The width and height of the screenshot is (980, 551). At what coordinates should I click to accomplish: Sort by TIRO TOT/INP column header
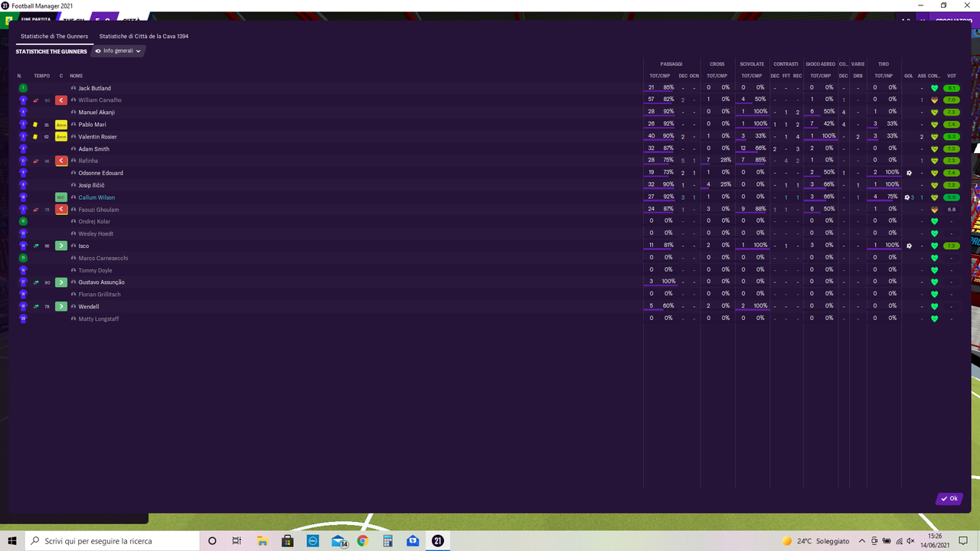tap(884, 76)
